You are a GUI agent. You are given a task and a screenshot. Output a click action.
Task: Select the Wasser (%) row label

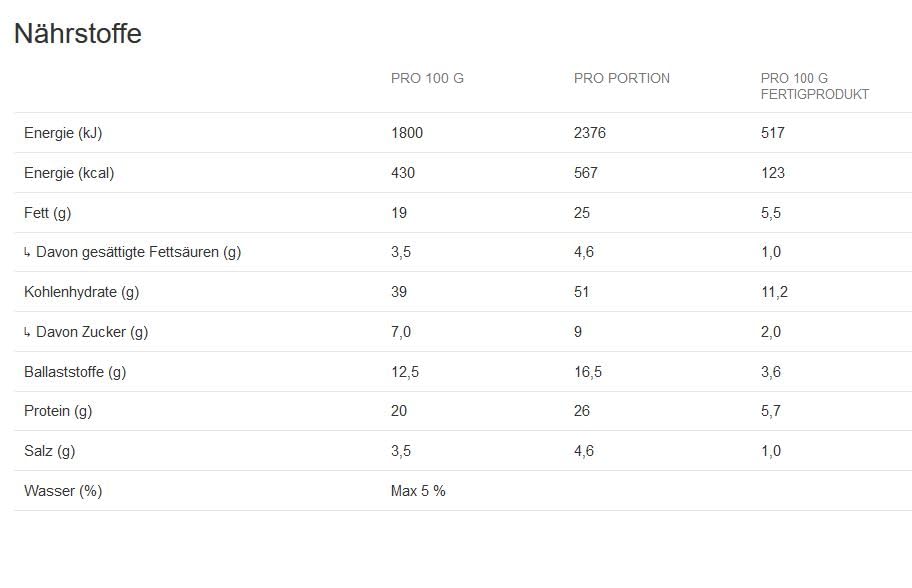63,491
